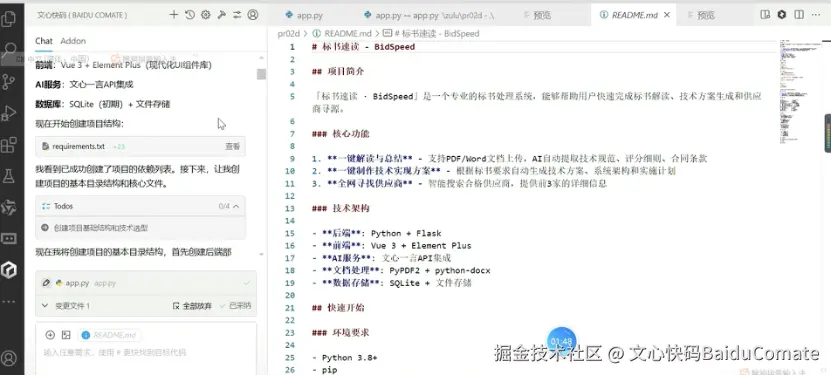This screenshot has width=832, height=376.
Task: Click the line Vue 3 + Element Plus in editor
Action: coord(392,246)
